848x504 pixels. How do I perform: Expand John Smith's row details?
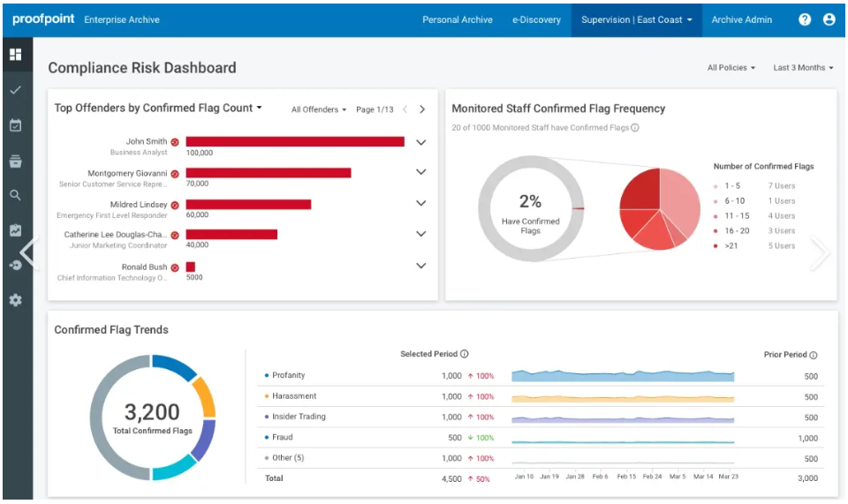[420, 143]
